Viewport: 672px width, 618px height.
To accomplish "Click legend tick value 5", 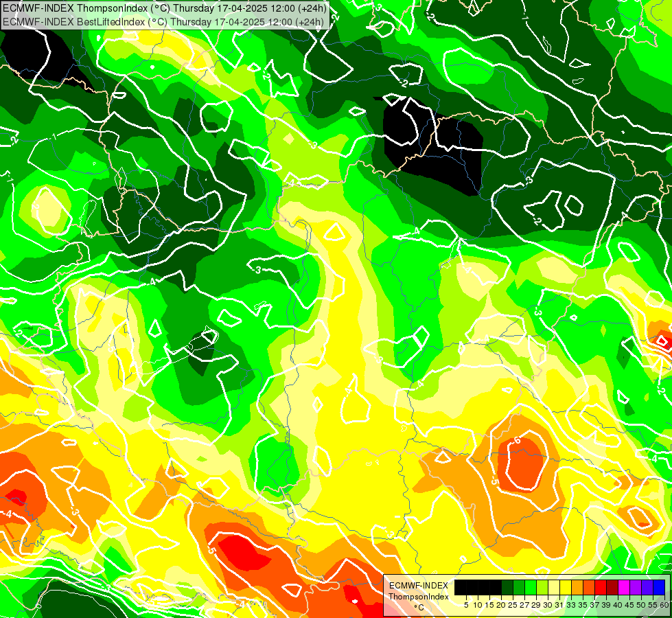I will (x=466, y=605).
